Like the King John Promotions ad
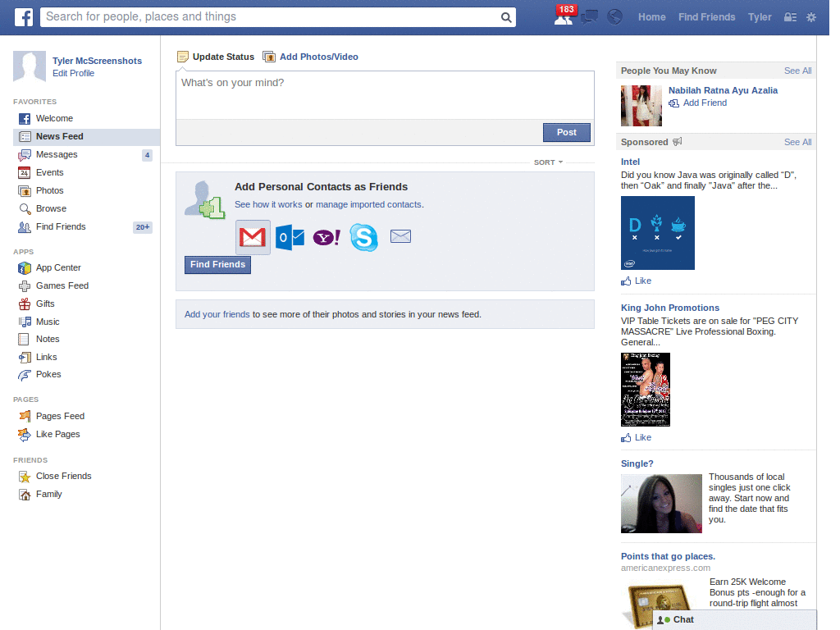 [637, 438]
